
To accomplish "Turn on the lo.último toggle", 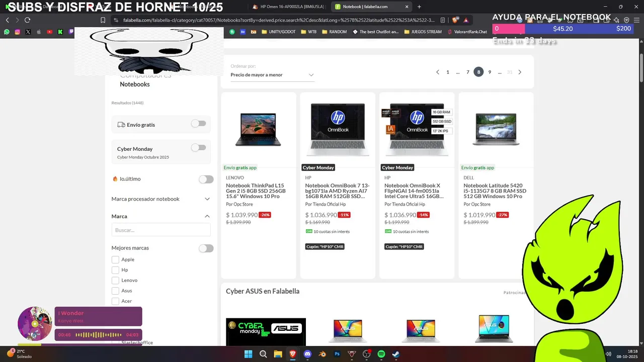I will click(x=206, y=179).
